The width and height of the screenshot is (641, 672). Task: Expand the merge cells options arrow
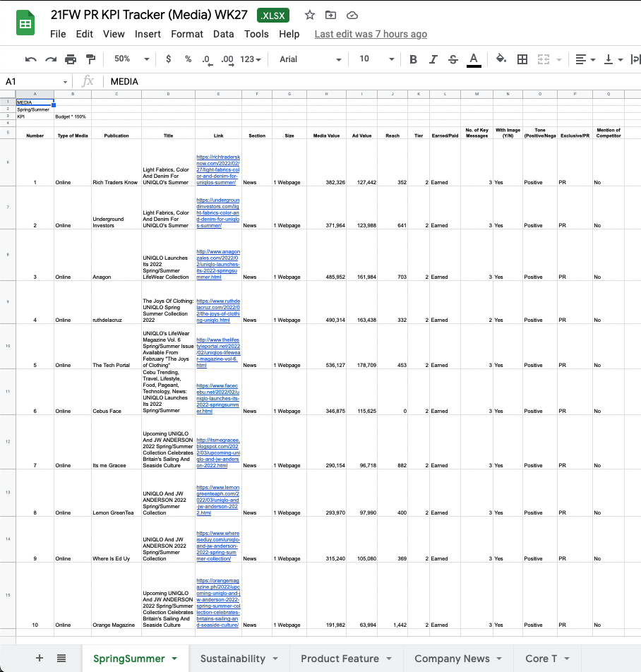(558, 59)
